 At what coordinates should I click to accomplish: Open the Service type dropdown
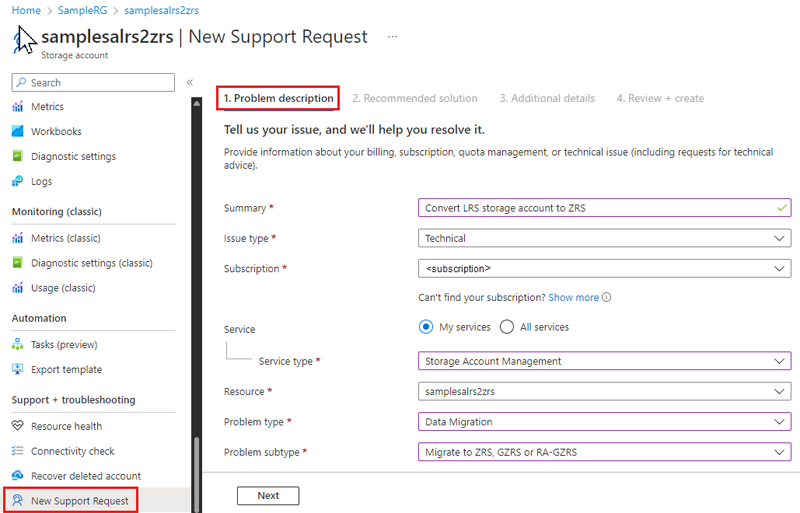[605, 361]
